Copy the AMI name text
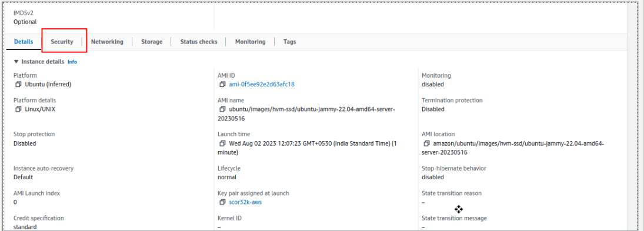Screen dimensions: 644x231 222,109
